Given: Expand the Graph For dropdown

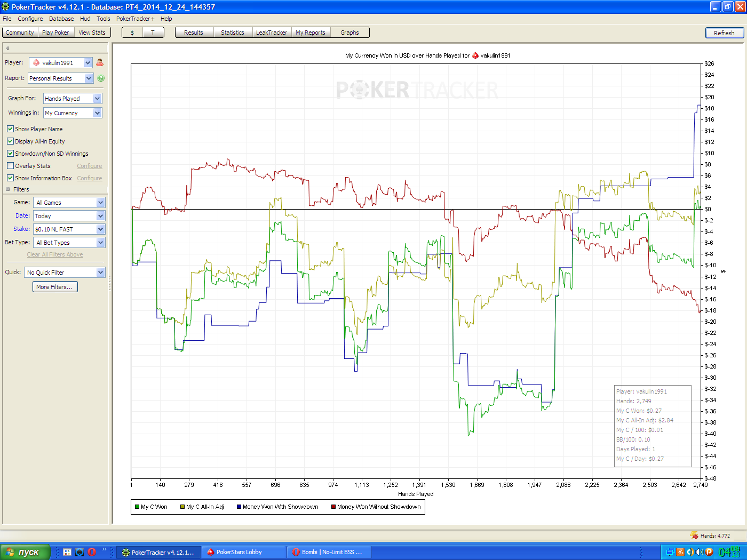Looking at the screenshot, I should tap(73, 99).
